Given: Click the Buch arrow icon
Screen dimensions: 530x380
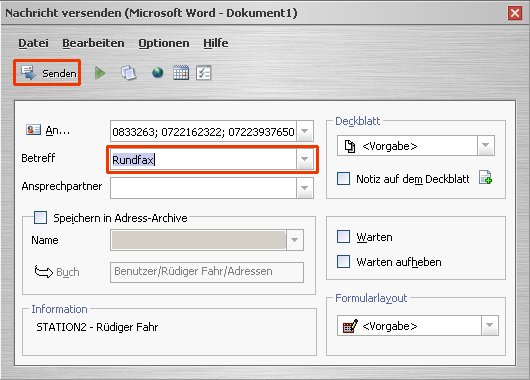Looking at the screenshot, I should 44,271.
